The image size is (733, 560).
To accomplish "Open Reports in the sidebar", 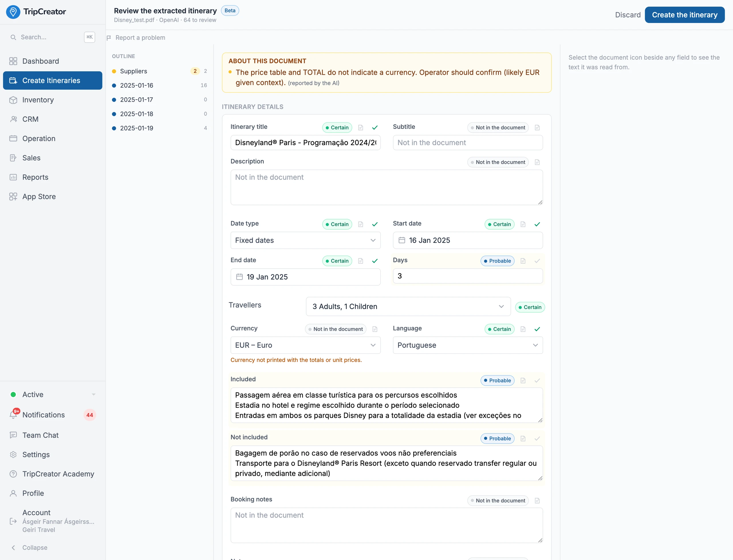I will tap(53, 177).
